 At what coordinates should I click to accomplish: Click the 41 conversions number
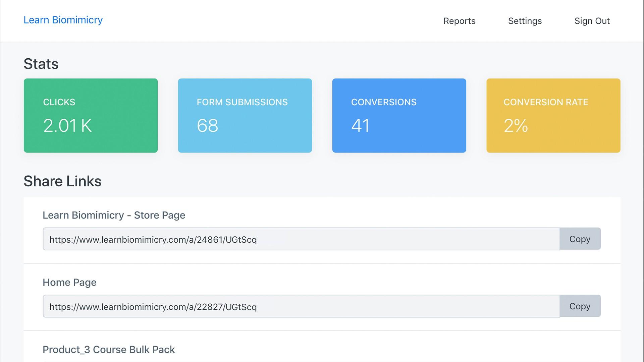coord(360,126)
